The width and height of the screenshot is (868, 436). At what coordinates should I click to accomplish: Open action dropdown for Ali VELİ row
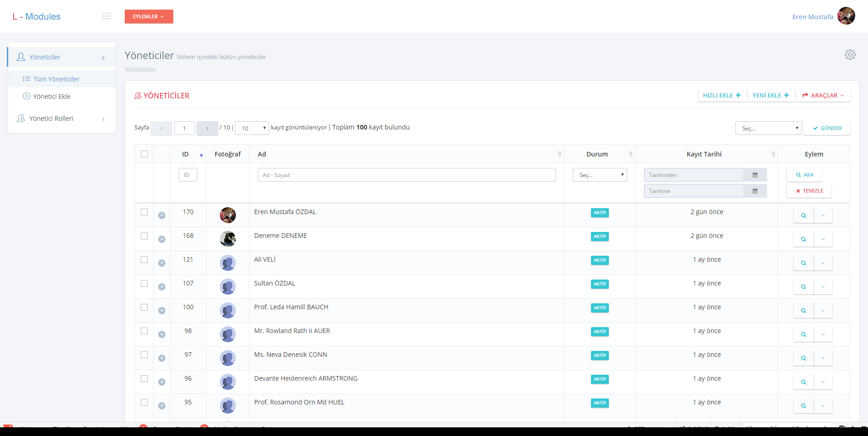[x=823, y=263]
